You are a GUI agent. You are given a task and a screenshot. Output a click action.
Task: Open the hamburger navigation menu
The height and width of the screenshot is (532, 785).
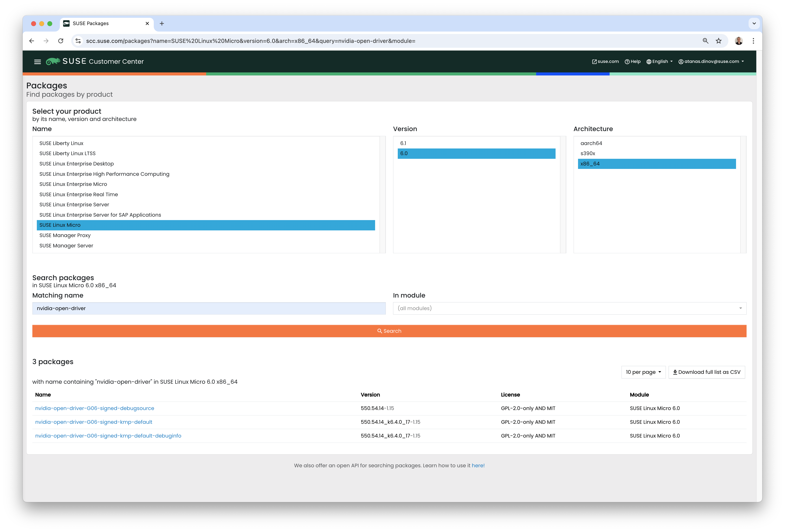tap(37, 61)
